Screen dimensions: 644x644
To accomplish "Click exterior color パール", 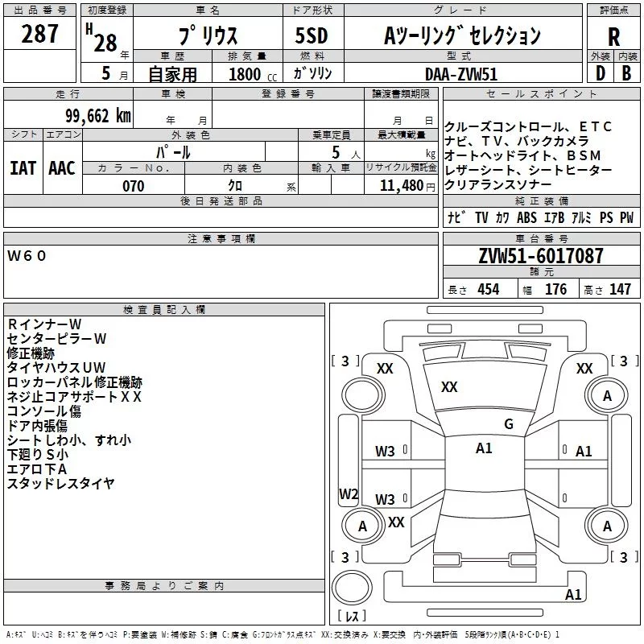I will [173, 152].
